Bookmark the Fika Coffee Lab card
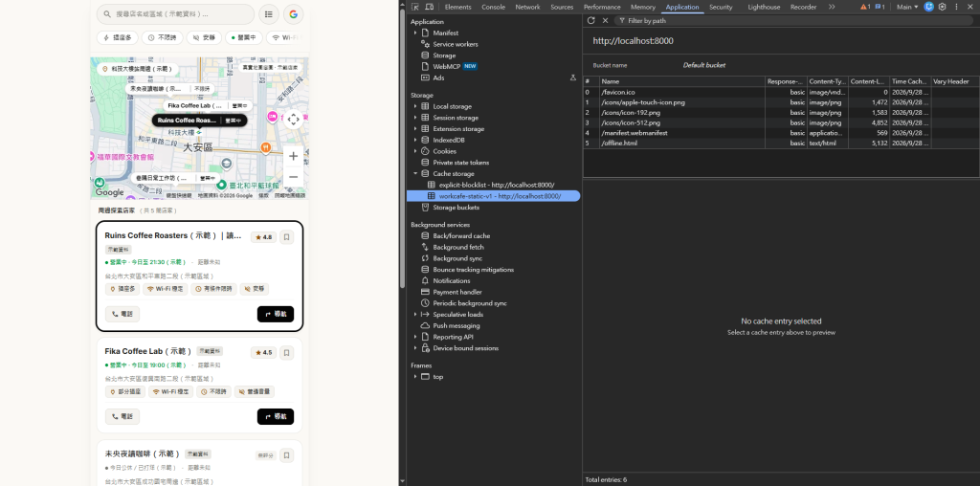 coord(287,352)
